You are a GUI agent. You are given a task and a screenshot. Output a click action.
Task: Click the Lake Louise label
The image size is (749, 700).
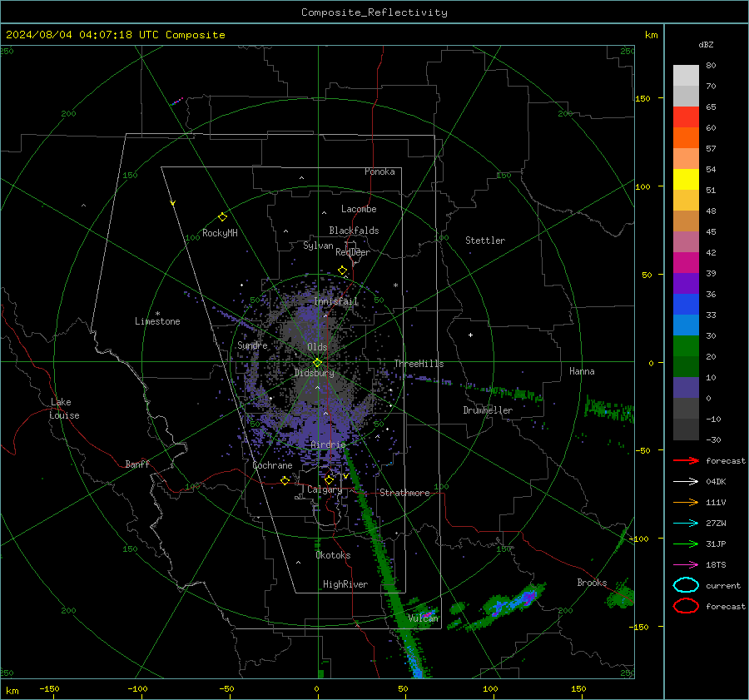pos(64,409)
